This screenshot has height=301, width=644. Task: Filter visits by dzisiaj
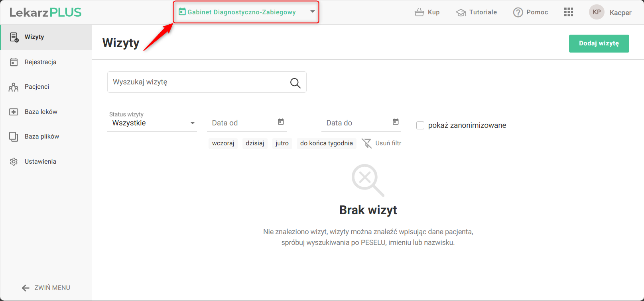[255, 143]
